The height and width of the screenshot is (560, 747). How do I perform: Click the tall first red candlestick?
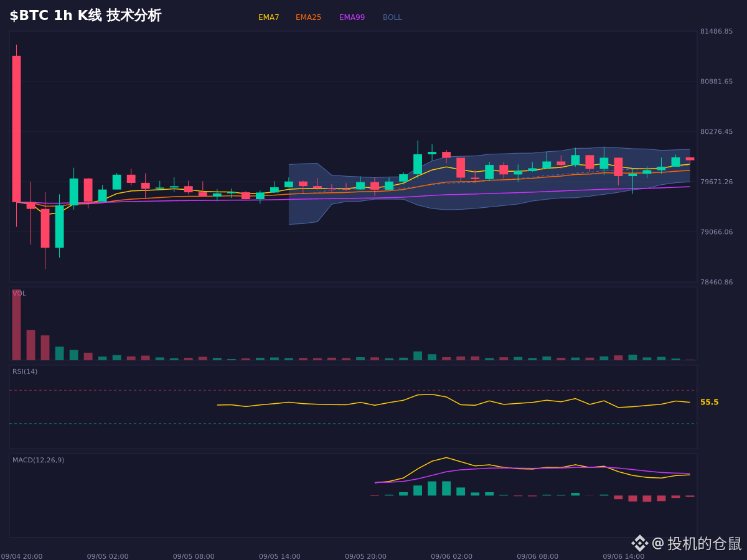[16, 129]
